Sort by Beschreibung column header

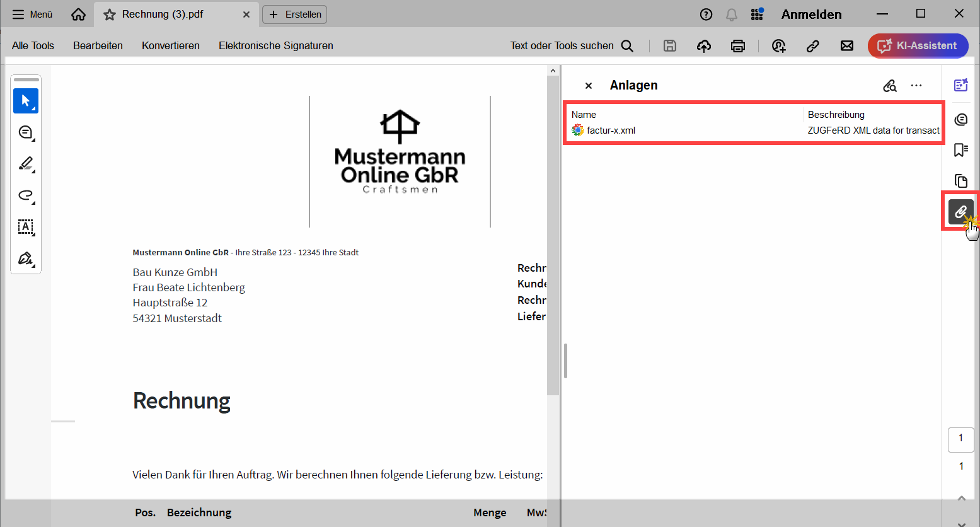click(x=836, y=114)
